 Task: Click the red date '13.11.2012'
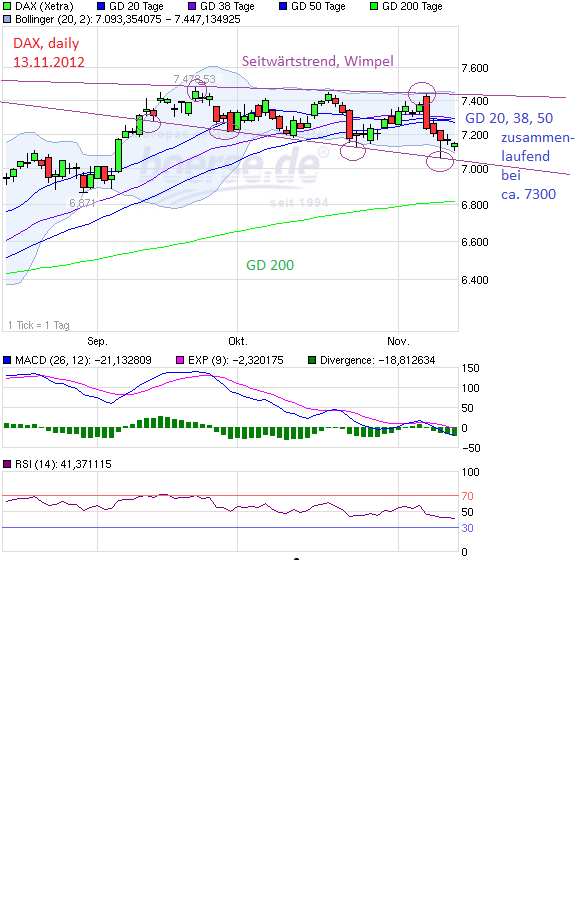(49, 62)
